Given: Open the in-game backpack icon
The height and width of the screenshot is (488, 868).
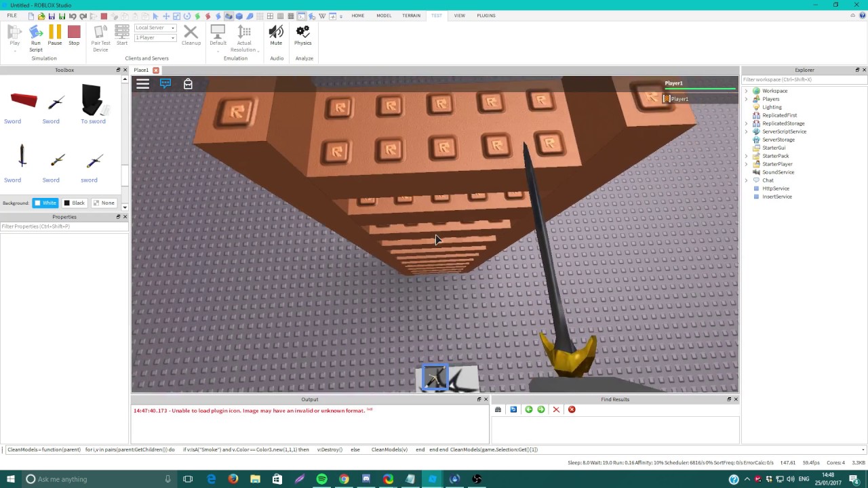Looking at the screenshot, I should tap(188, 83).
